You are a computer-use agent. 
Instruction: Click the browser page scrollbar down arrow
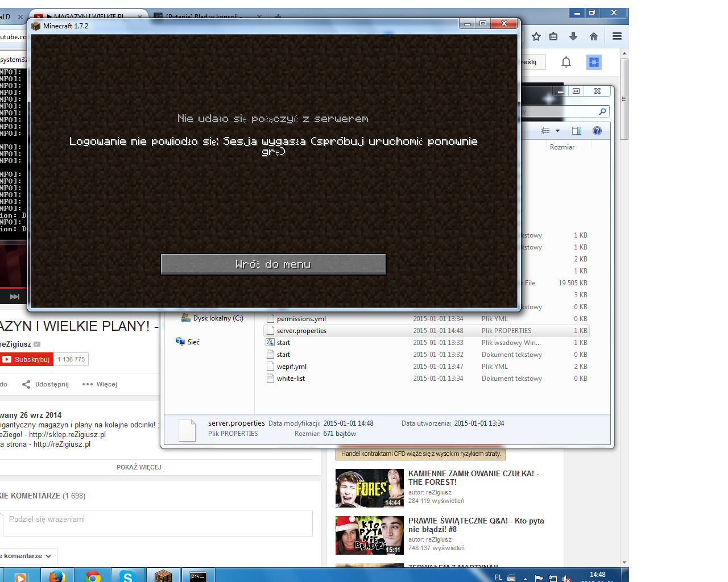pyautogui.click(x=624, y=563)
